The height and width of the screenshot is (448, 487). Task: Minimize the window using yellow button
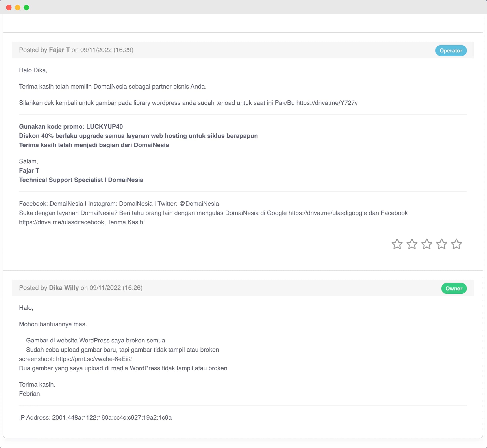point(18,7)
